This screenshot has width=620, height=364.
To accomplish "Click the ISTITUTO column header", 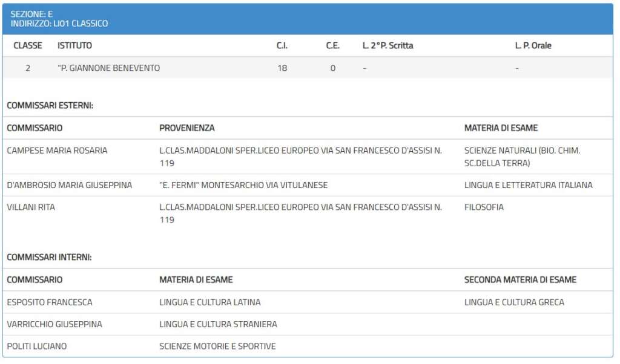I will click(74, 45).
